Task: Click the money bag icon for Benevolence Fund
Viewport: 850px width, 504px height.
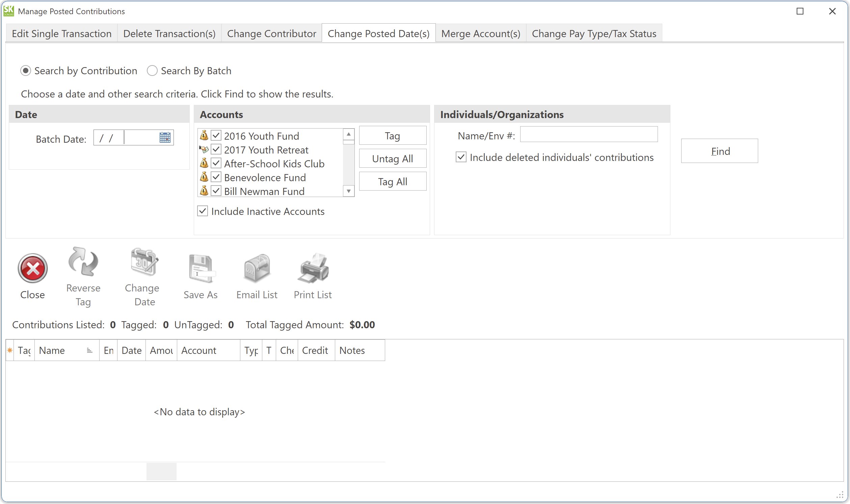Action: tap(204, 177)
